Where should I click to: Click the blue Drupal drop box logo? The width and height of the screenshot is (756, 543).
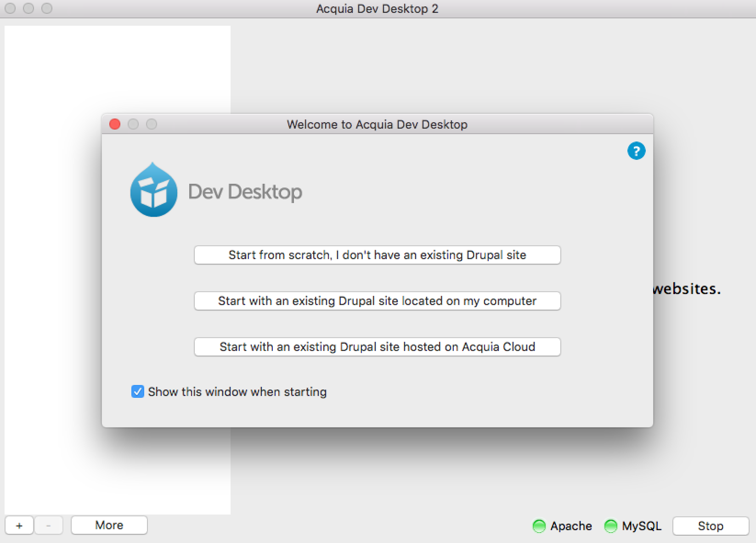[x=153, y=190]
